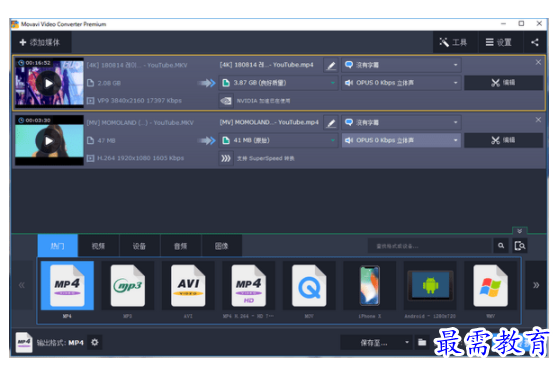Show previous format presets with left arrow

(x=22, y=285)
